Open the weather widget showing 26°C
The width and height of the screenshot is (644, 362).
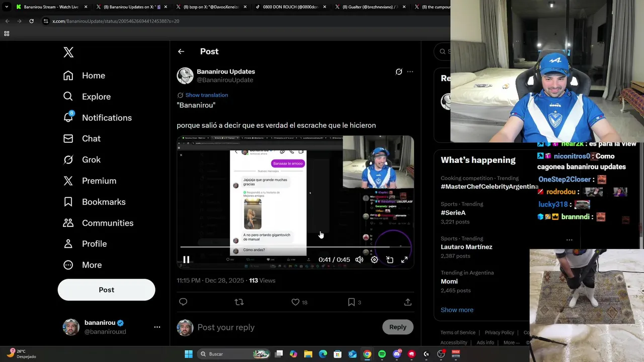(x=22, y=354)
